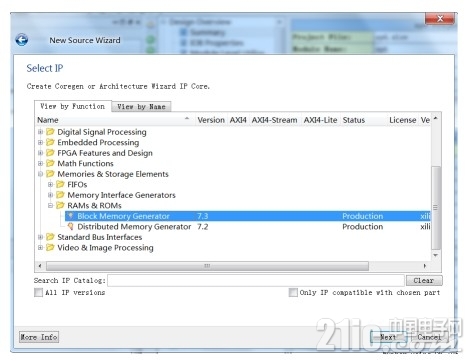The image size is (470, 361).
Task: Expand the Embedded Processing tree node
Action: tap(40, 142)
